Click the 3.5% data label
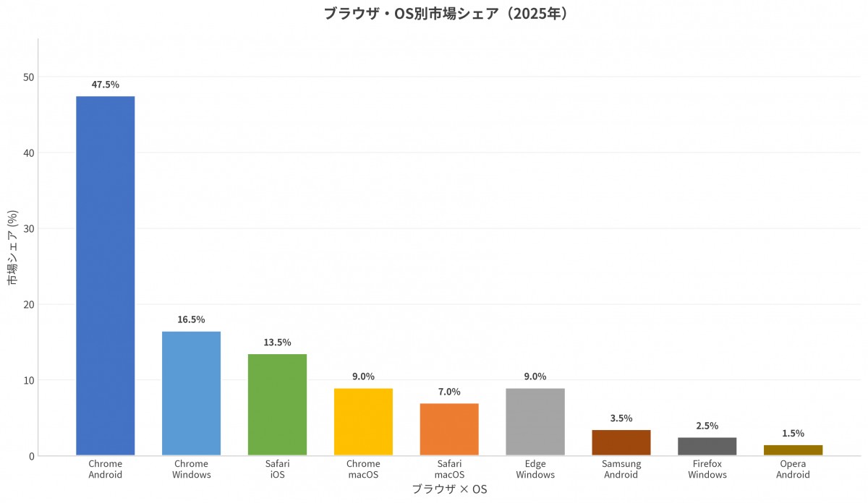 (x=621, y=418)
